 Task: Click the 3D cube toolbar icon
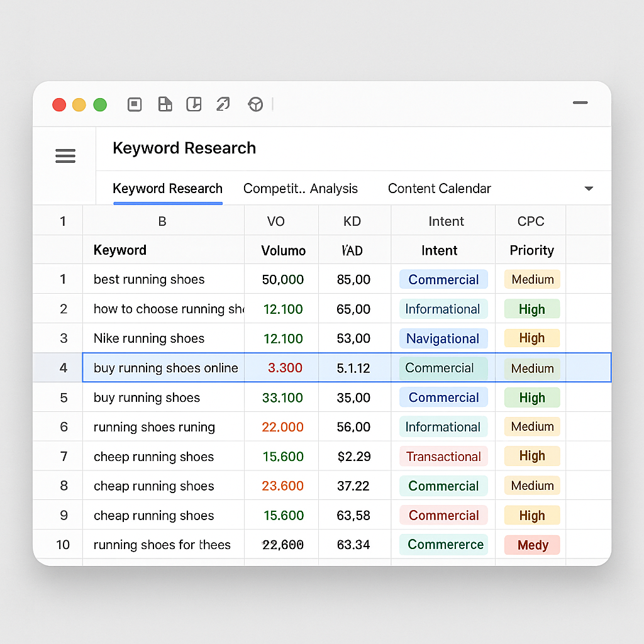click(255, 104)
